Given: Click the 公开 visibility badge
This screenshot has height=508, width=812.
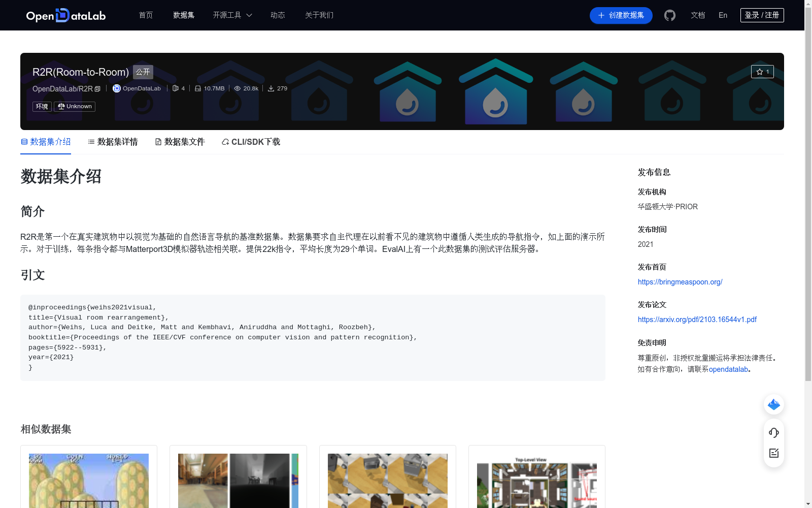Looking at the screenshot, I should 143,72.
